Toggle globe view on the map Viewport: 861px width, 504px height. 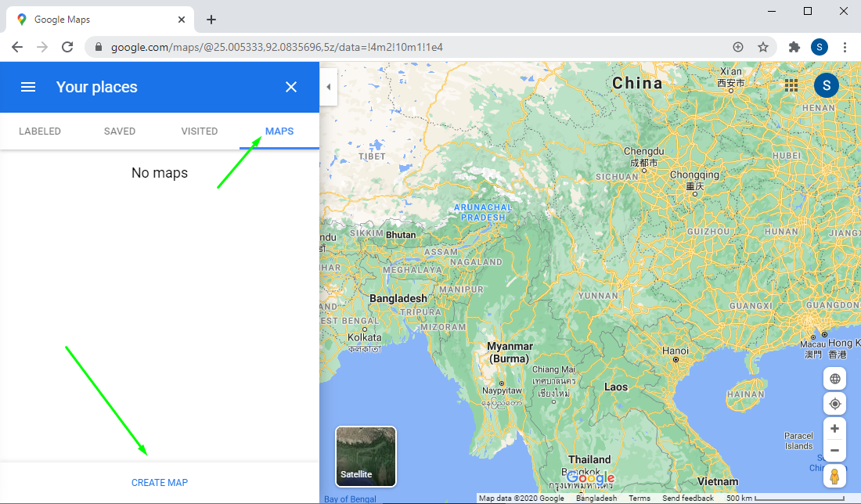(834, 379)
